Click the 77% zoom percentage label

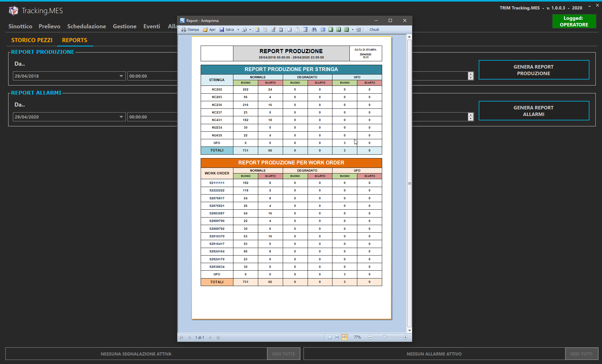click(x=357, y=337)
